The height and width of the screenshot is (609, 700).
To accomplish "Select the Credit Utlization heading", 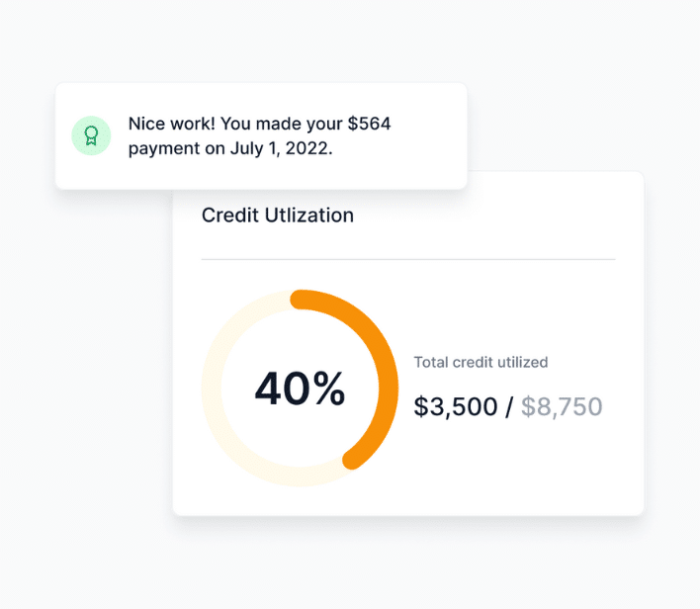I will [278, 216].
